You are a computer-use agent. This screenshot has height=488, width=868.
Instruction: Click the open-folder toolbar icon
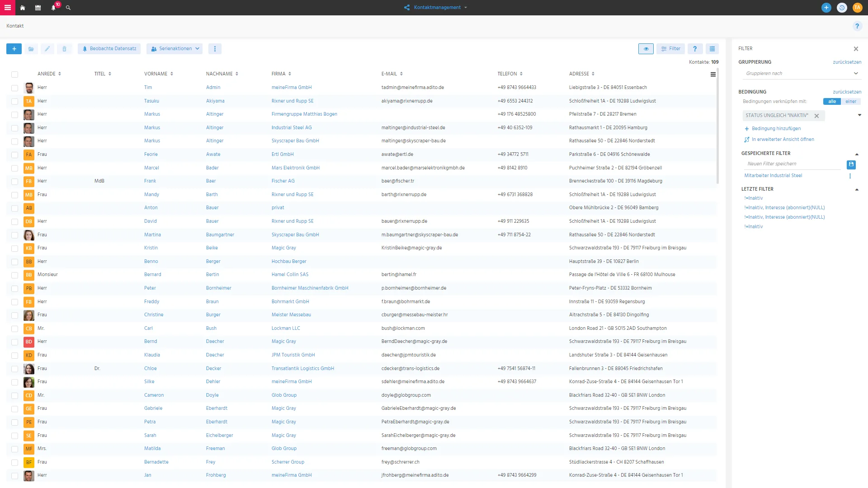31,49
